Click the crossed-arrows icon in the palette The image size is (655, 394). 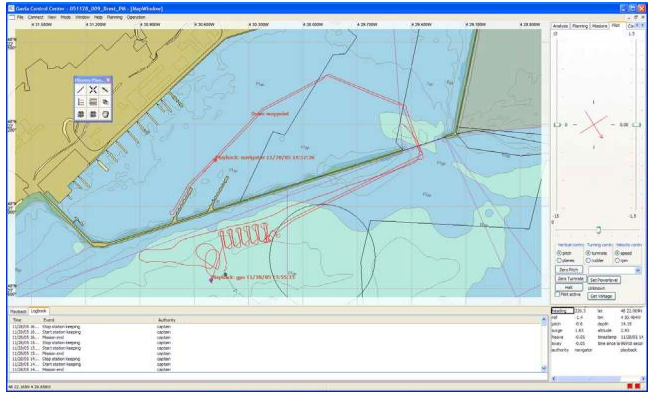[93, 89]
